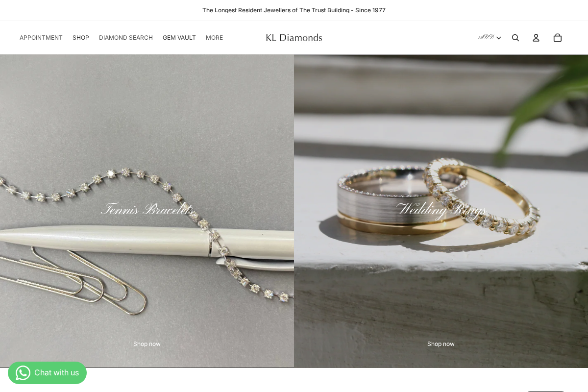The width and height of the screenshot is (588, 392).
Task: Open the Shop menu
Action: (x=81, y=38)
